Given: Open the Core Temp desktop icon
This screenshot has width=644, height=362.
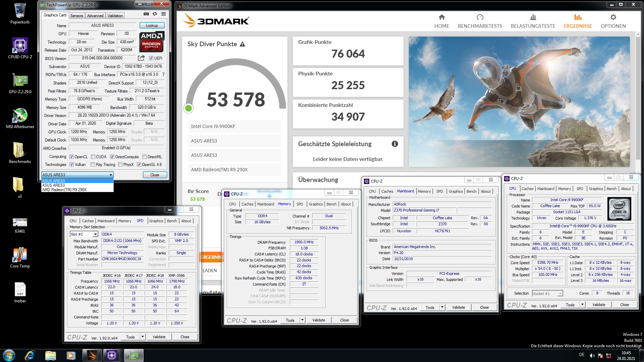Looking at the screenshot, I should tap(20, 258).
